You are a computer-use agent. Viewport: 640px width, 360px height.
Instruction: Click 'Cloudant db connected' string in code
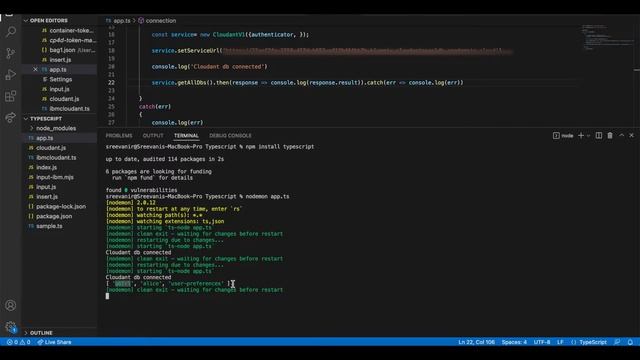[229, 67]
